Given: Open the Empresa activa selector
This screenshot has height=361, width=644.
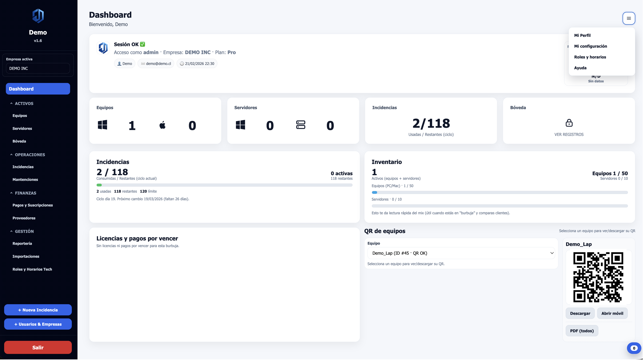Looking at the screenshot, I should [38, 68].
